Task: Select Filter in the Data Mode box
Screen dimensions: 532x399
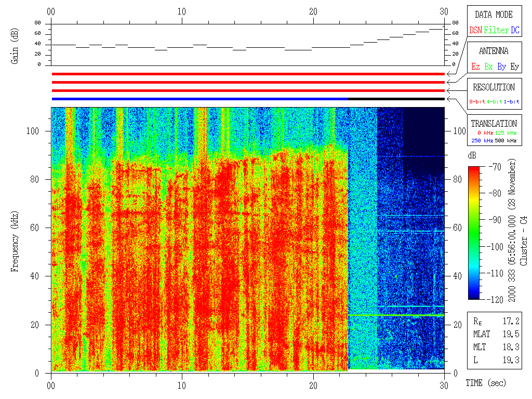Action: coord(496,31)
